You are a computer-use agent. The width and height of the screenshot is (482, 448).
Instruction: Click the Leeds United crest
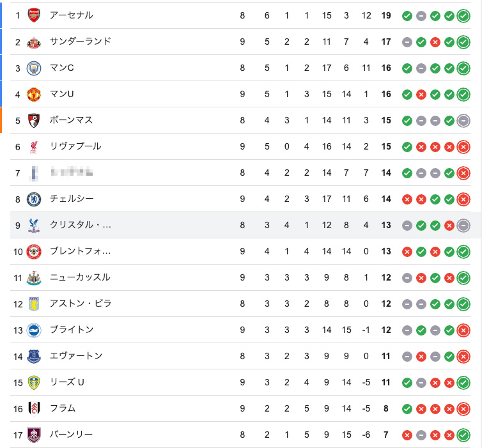tap(34, 383)
